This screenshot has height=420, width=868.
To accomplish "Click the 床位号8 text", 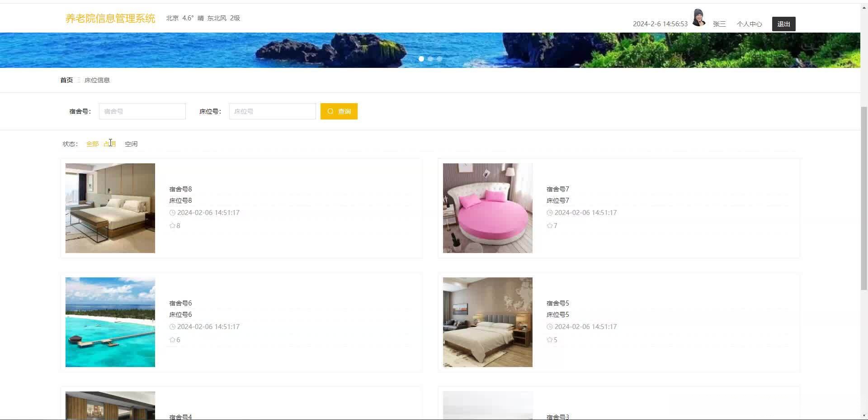I will 180,200.
